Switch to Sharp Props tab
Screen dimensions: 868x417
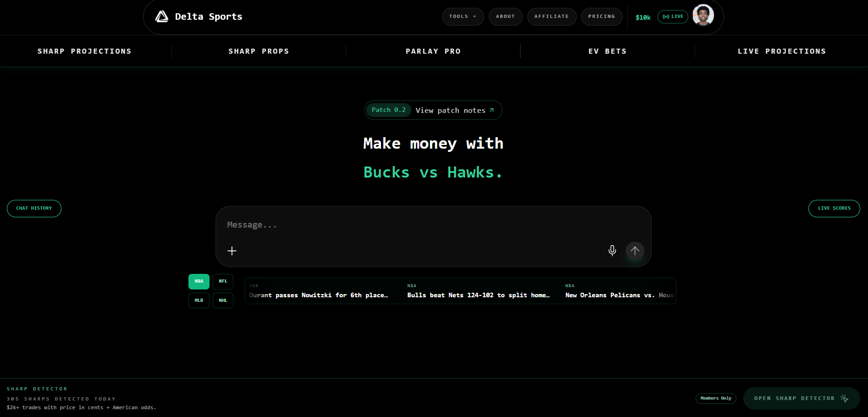pos(259,51)
